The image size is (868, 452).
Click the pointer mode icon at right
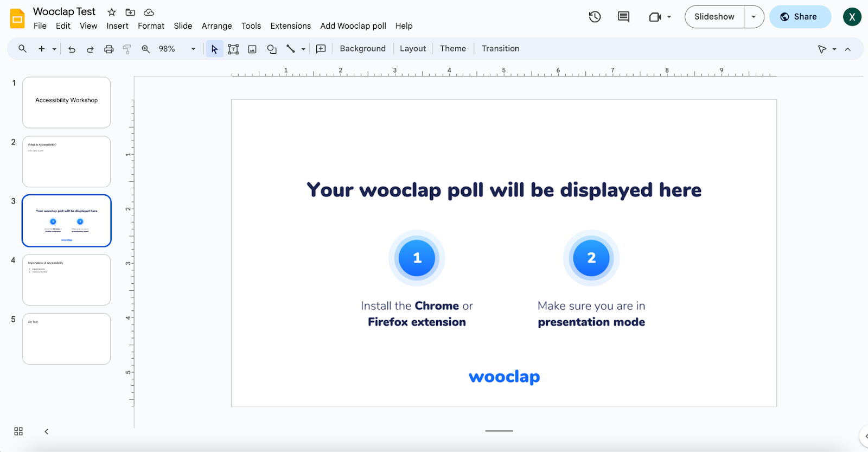[822, 49]
